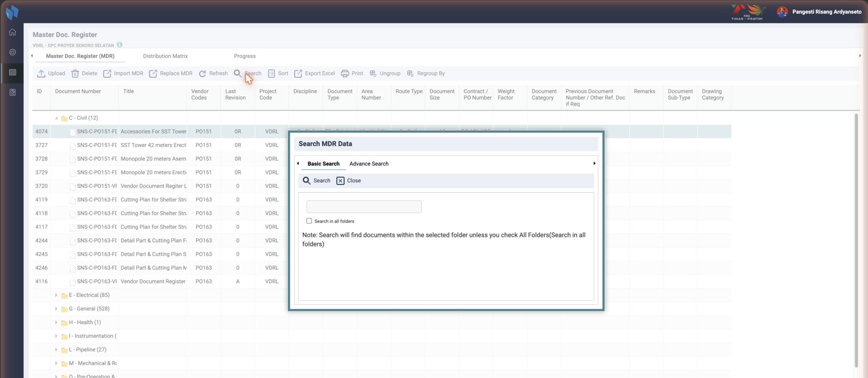Expand the L - Pipeline (27) folder
Screen dimensions: 868x378
tap(56, 350)
